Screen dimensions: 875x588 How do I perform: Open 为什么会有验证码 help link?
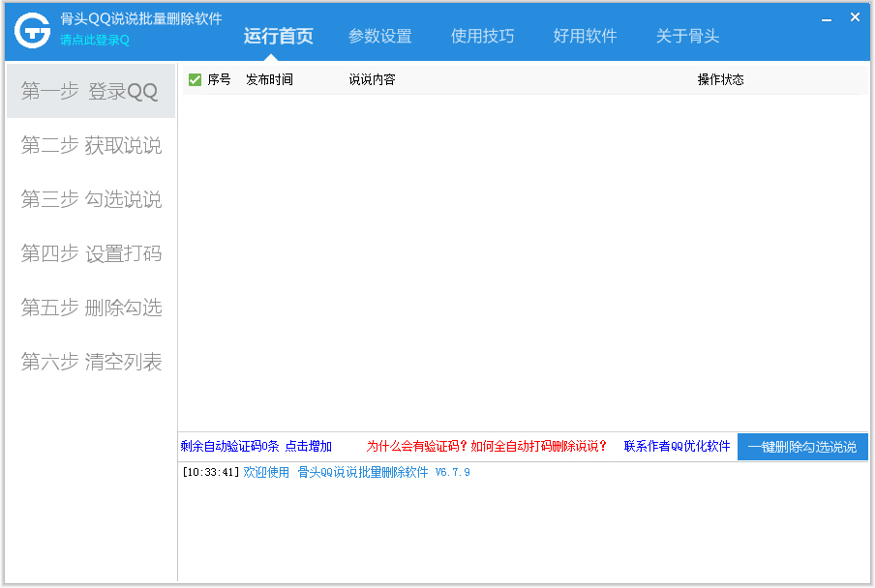(x=486, y=447)
